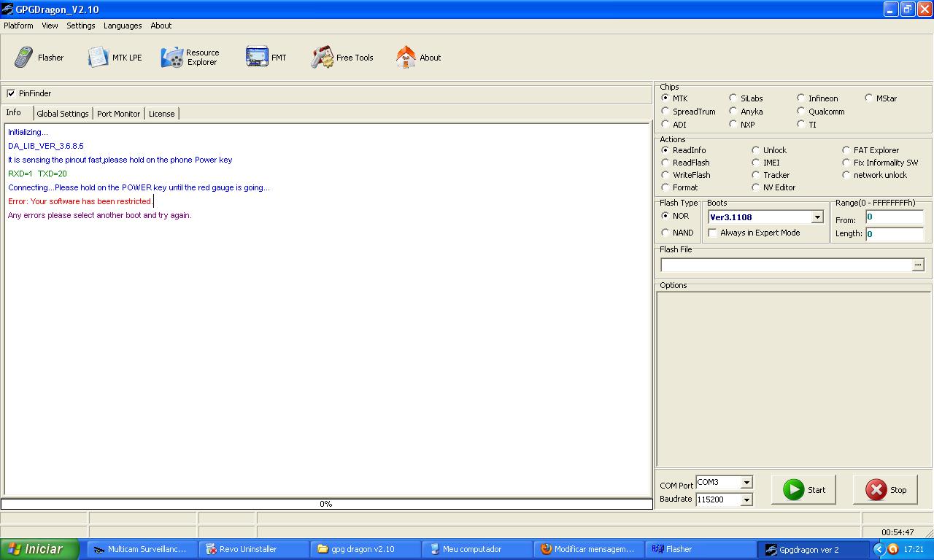Open the Flasher tool
Screen dimensions: 934x560
pyautogui.click(x=39, y=58)
